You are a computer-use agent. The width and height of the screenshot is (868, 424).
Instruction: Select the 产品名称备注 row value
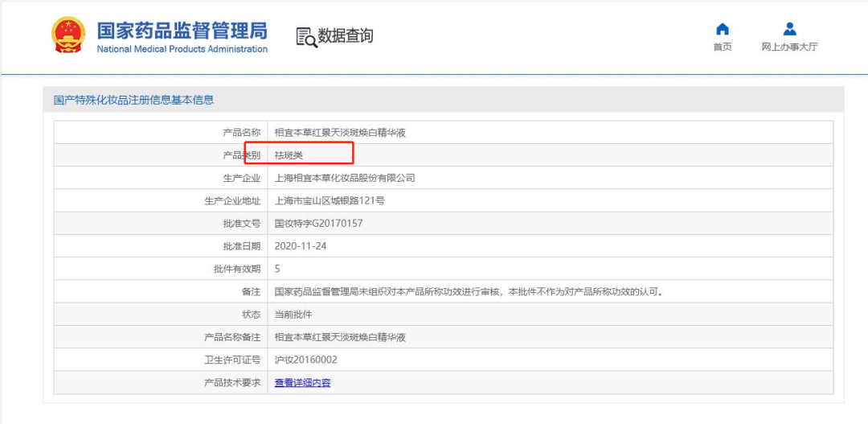click(x=341, y=337)
